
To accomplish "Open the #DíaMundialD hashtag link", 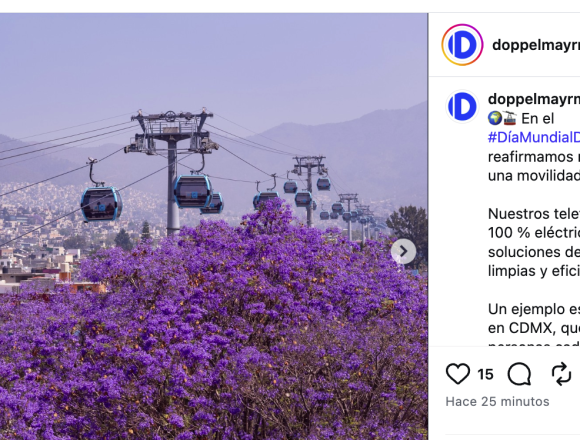I will tap(534, 138).
